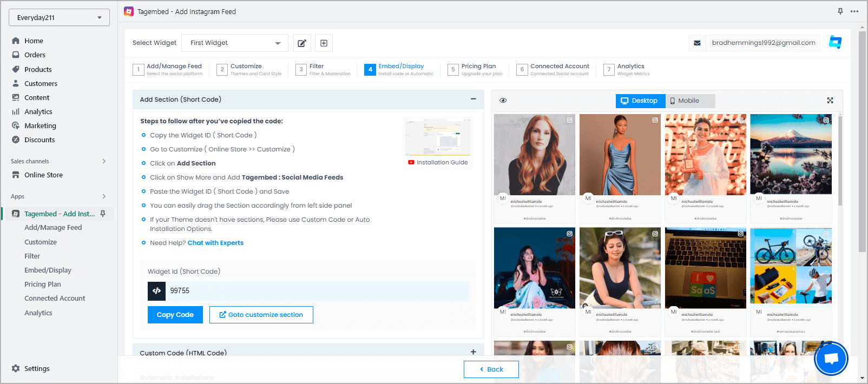Image resolution: width=868 pixels, height=384 pixels.
Task: Collapse the Add Section (Short Code) panel
Action: [x=474, y=99]
